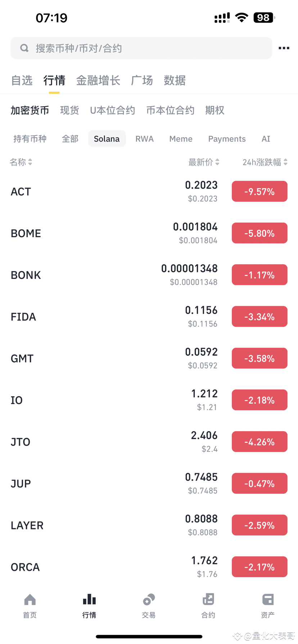The width and height of the screenshot is (298, 644).
Task: Select the 期权 options tab
Action: 215,110
